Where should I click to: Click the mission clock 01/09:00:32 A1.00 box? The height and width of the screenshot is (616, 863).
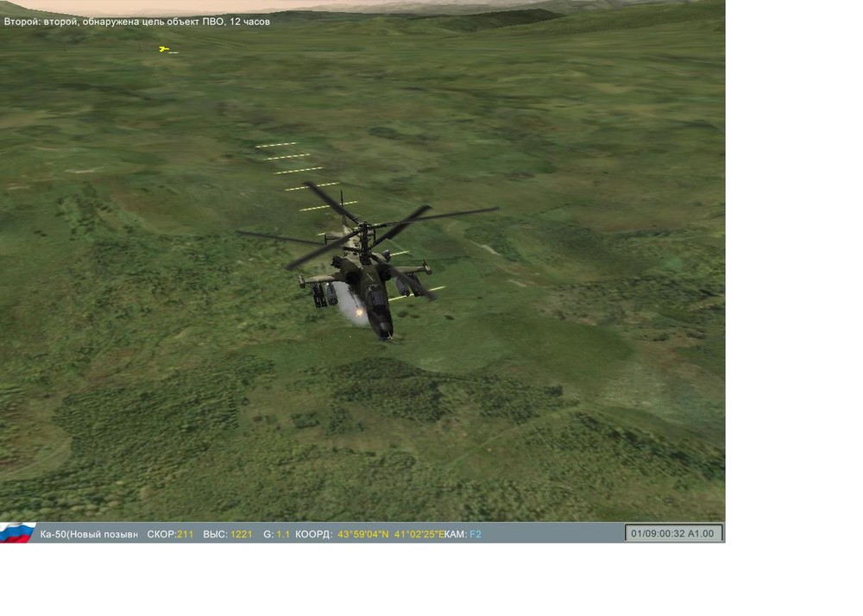point(673,533)
